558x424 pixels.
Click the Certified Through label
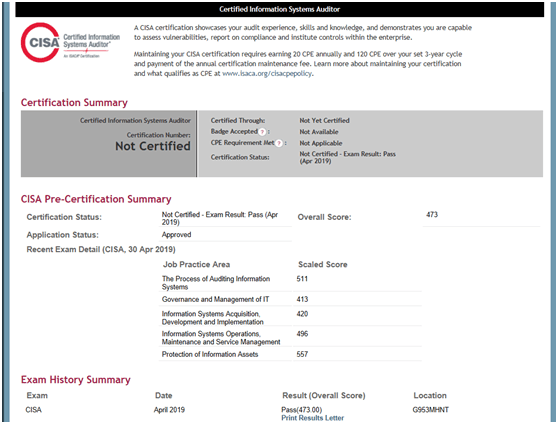238,120
